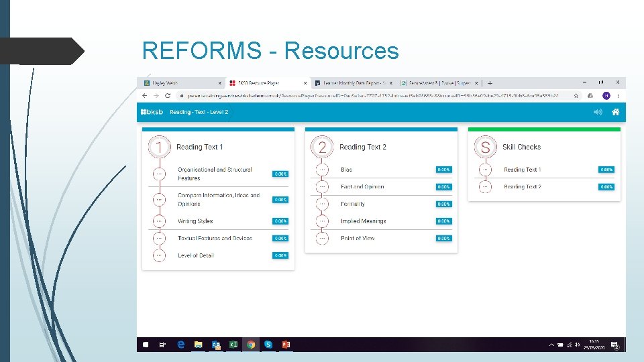Click the 'Reading - Text - Level 2' breadcrumb
Screen dimensions: 644x362
(199, 112)
